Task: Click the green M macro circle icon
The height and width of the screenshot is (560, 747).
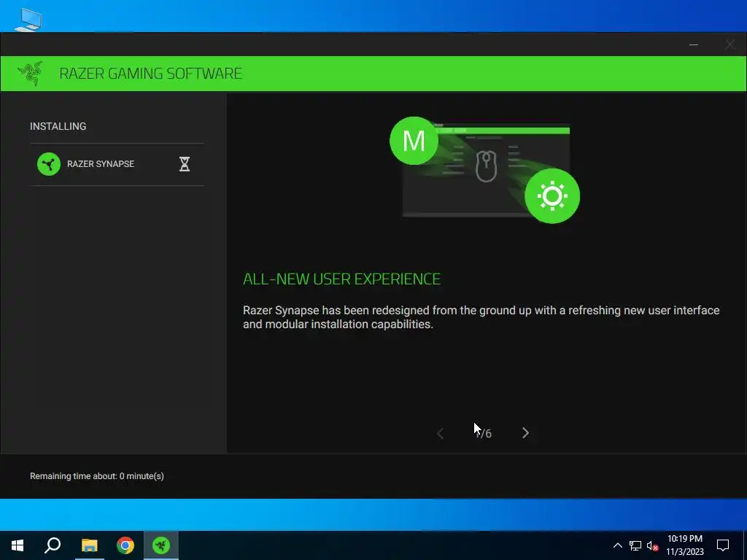Action: (414, 141)
